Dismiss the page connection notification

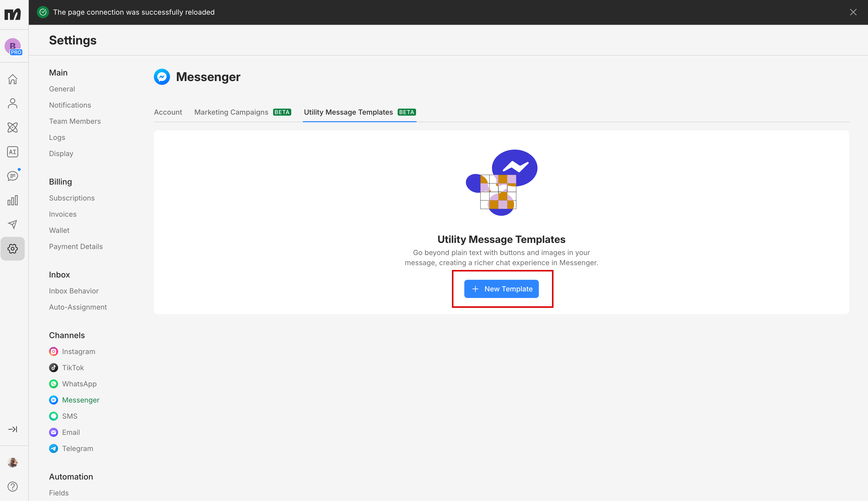click(x=853, y=12)
